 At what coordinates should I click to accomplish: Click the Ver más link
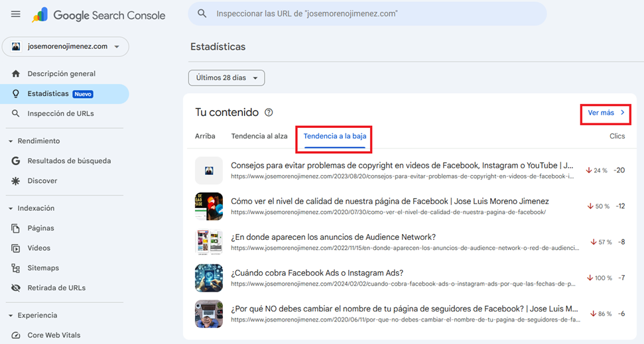point(606,113)
